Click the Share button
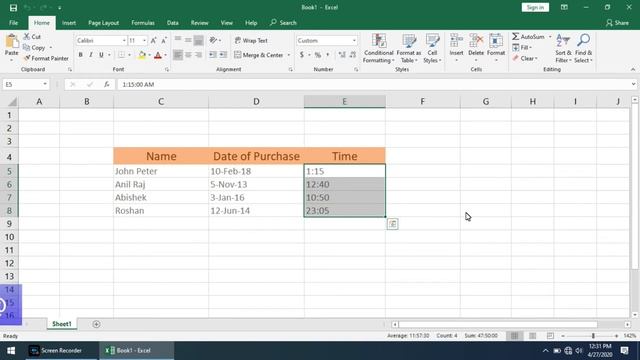Image resolution: width=640 pixels, height=360 pixels. [x=617, y=23]
